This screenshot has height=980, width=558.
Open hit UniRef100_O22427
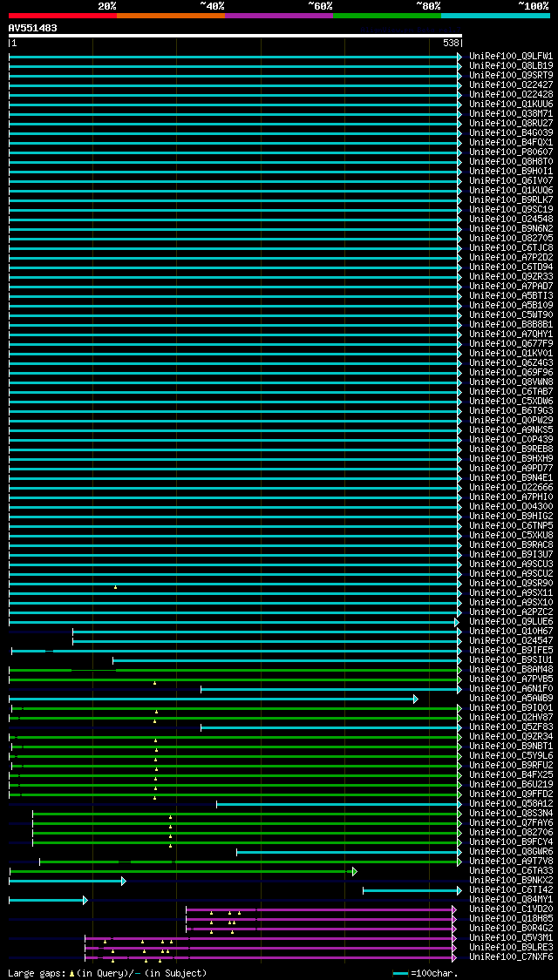click(511, 85)
